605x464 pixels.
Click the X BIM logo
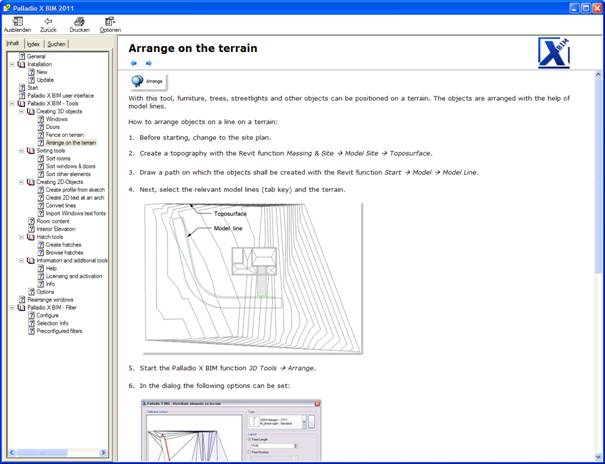pyautogui.click(x=556, y=52)
